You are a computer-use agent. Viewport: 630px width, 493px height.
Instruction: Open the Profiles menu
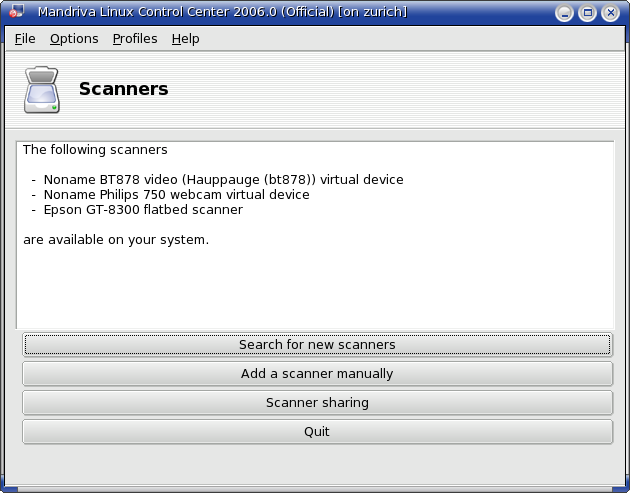tap(135, 39)
